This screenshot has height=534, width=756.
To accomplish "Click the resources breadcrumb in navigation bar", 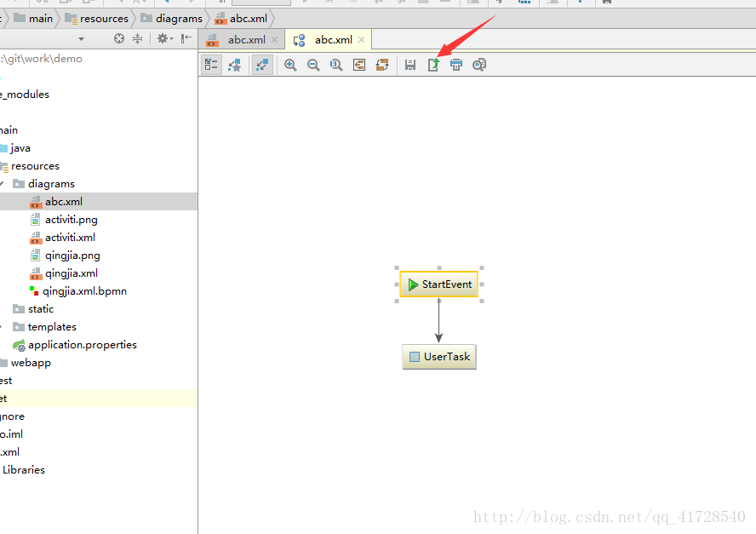I will click(x=104, y=19).
